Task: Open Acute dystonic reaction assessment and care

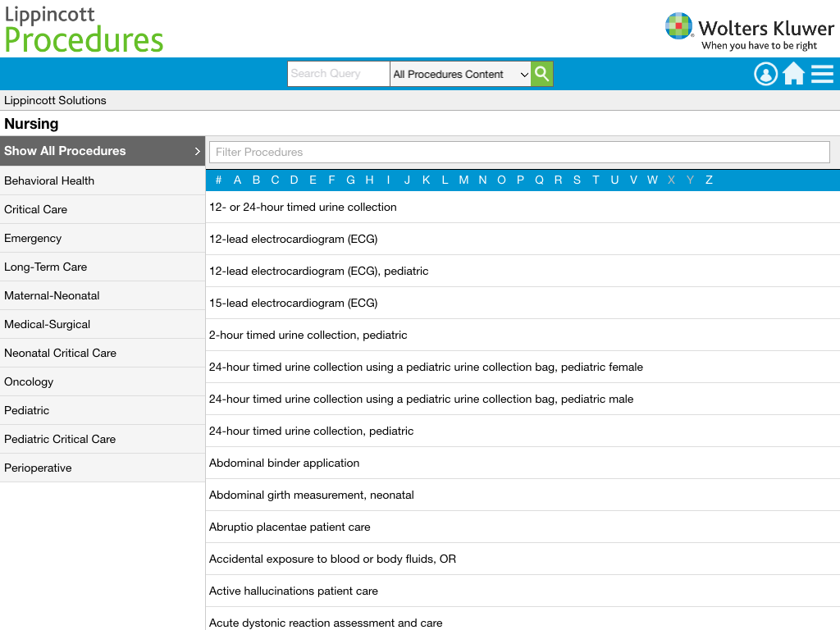Action: point(523,619)
